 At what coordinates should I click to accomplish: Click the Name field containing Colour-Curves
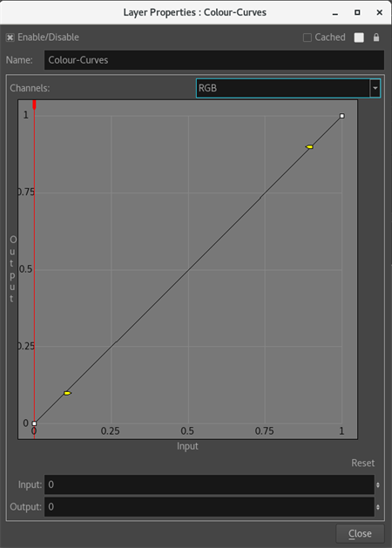coord(214,60)
